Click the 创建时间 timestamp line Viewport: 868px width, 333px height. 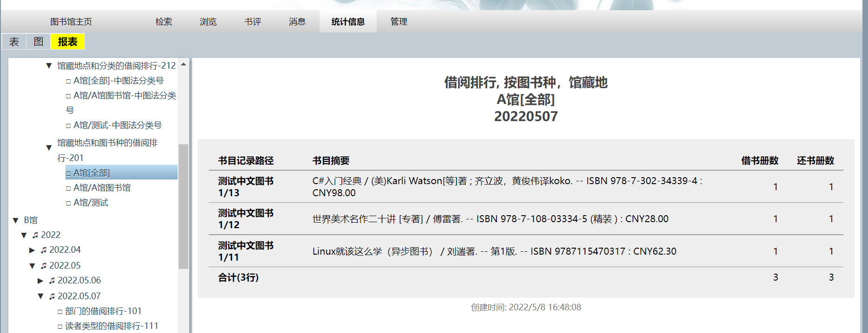pos(526,307)
